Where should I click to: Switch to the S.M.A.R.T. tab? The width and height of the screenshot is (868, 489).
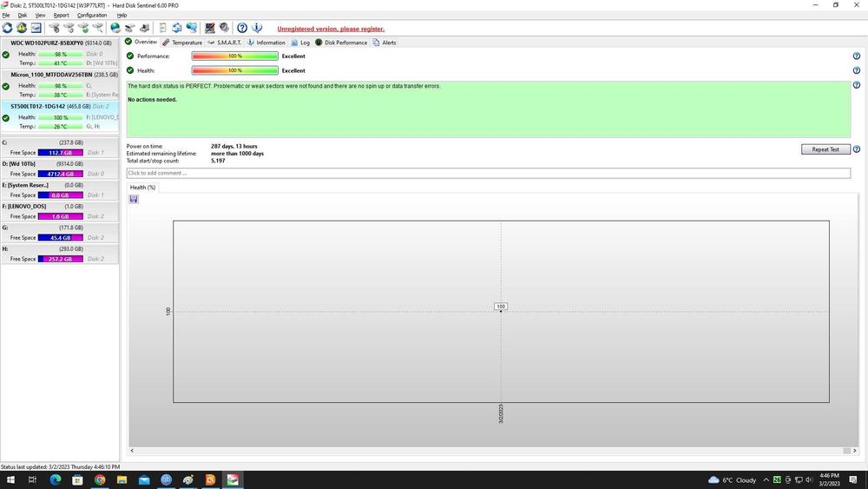[x=224, y=43]
